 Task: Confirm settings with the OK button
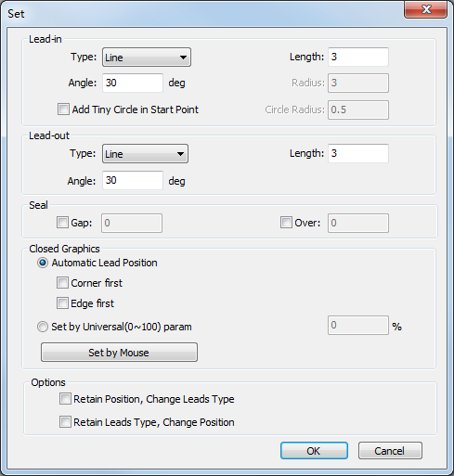point(314,451)
